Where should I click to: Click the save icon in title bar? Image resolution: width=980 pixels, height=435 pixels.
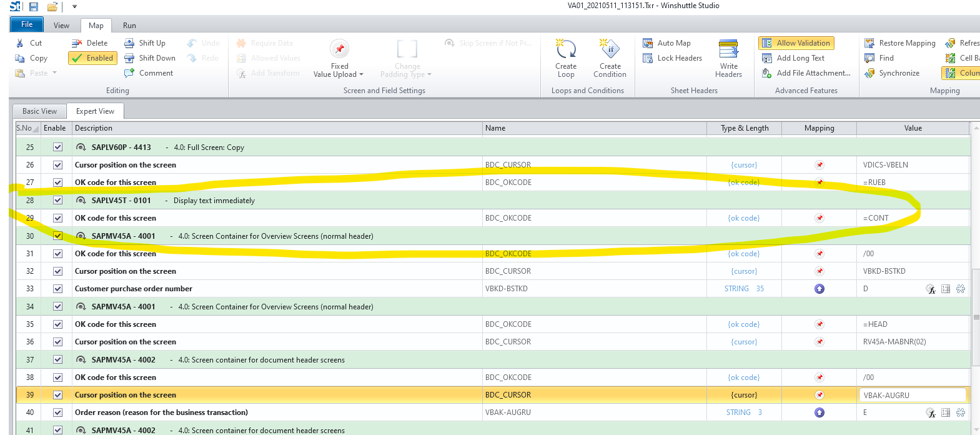click(x=34, y=6)
